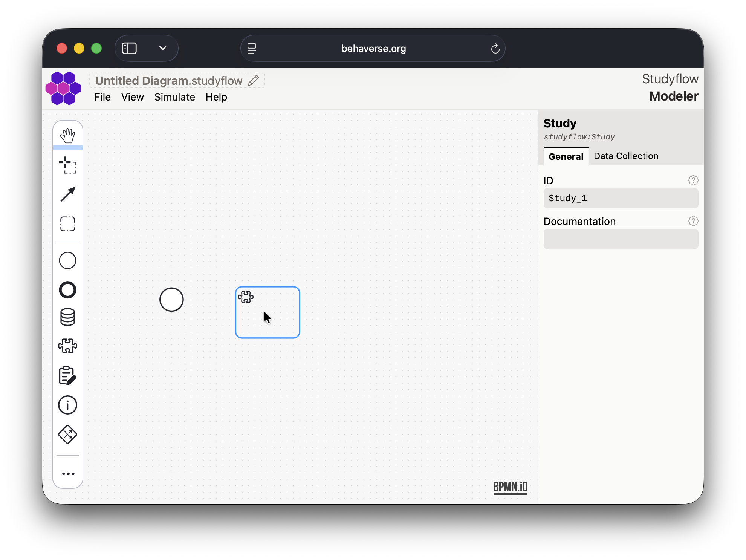Add a start event circle from palette
Screen dimensions: 746x560
pyautogui.click(x=68, y=260)
